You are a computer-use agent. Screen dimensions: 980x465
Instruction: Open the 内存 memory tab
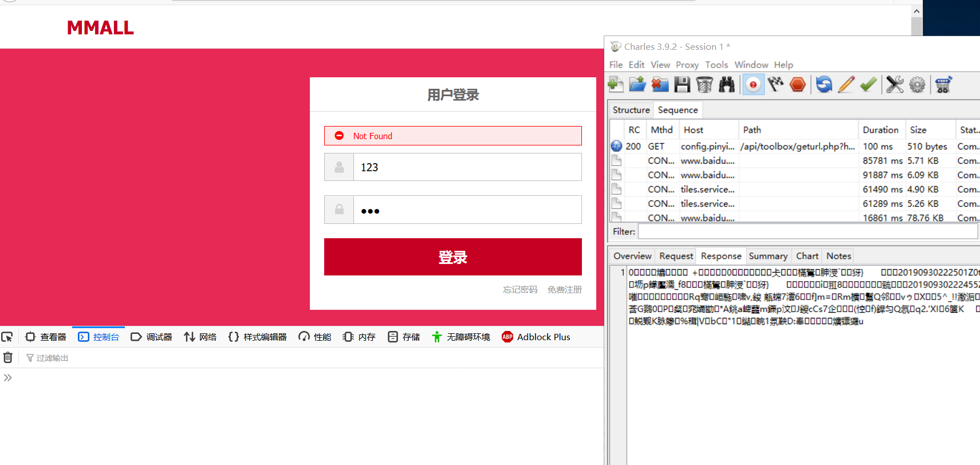359,337
